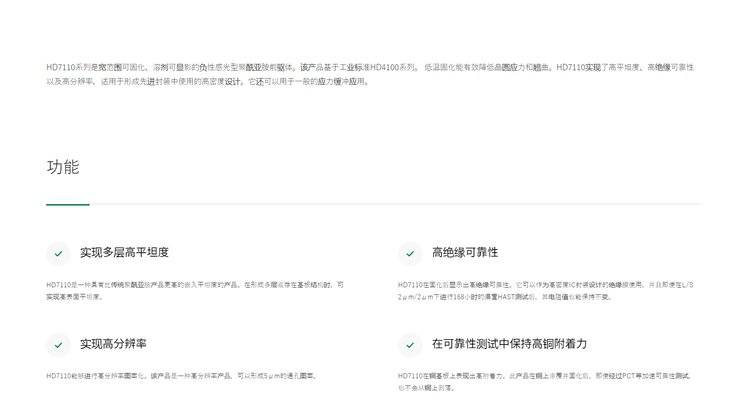Select the 在可靠性测试中保持高铜附着力 heading
Viewport: 750px width, 404px height.
point(509,344)
